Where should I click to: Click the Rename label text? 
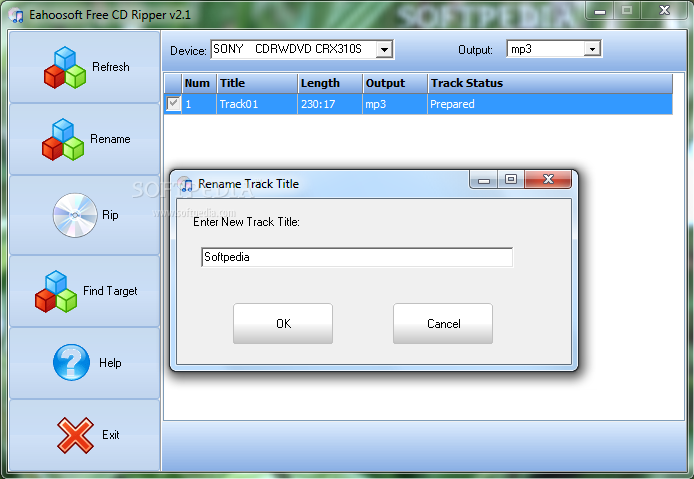click(110, 139)
